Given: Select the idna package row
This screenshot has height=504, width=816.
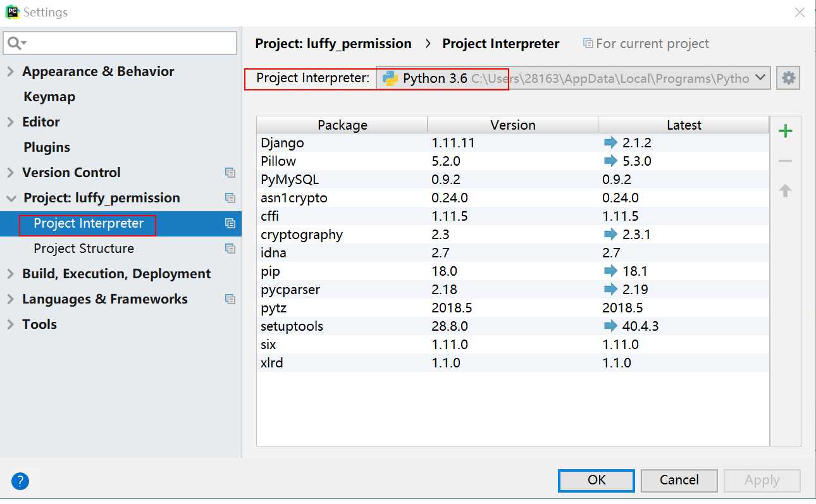Looking at the screenshot, I should 513,253.
